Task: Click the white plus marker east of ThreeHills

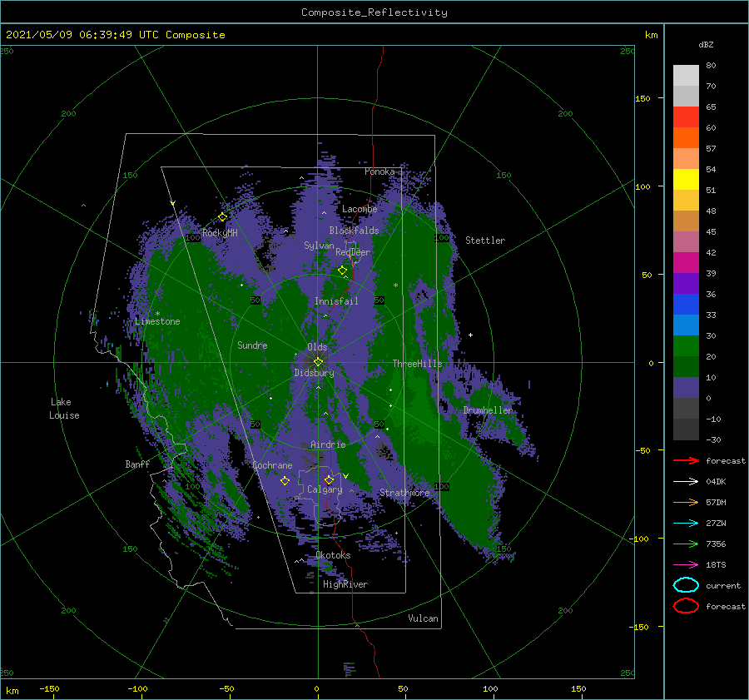Action: click(x=470, y=335)
